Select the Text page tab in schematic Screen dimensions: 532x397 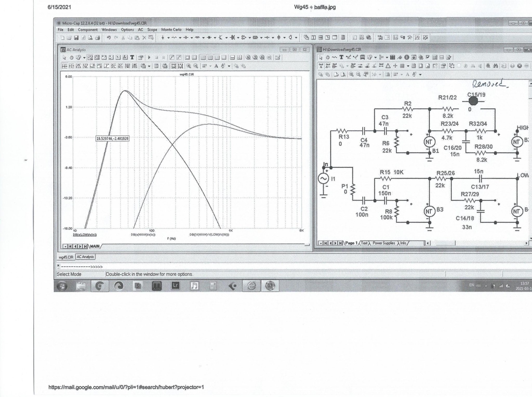[364, 243]
